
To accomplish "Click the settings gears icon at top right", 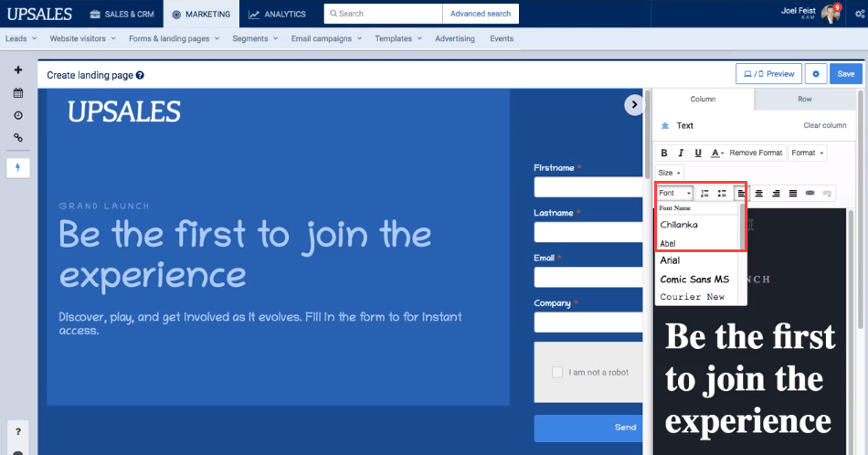I will pos(861,14).
